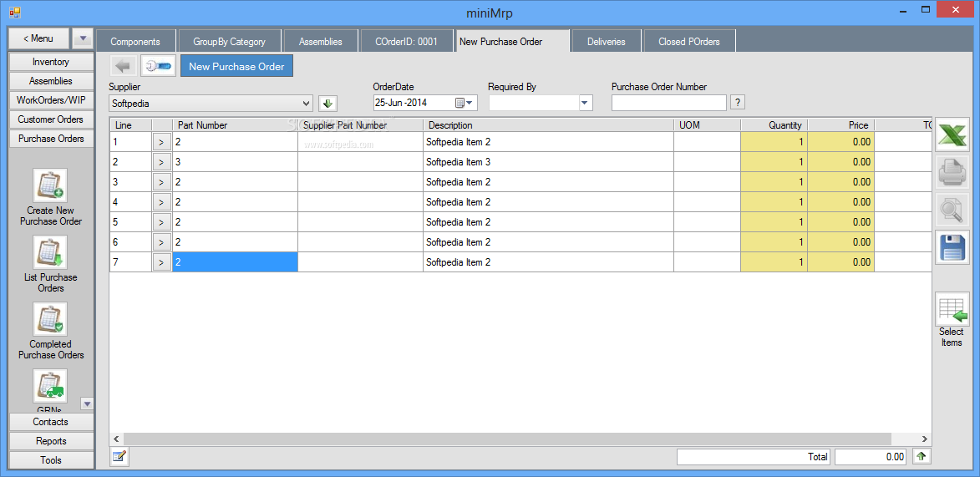Click Quantity cell in line 1
Viewport: 980px width, 477px height.
click(x=774, y=142)
